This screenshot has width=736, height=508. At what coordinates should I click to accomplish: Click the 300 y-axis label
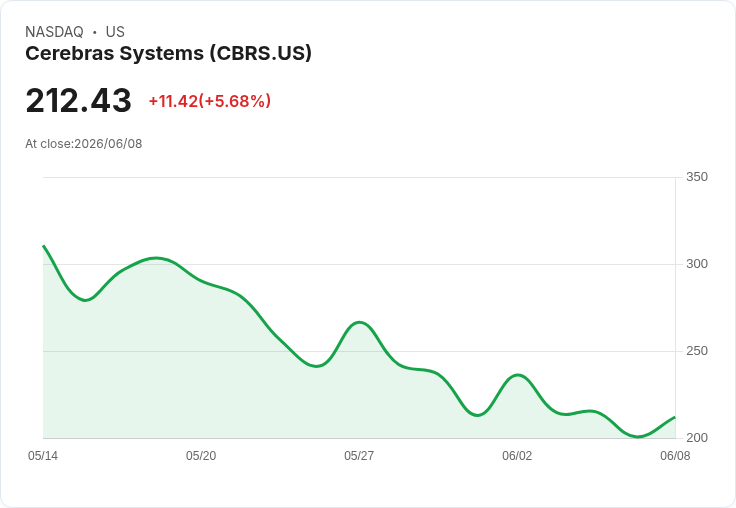pyautogui.click(x=697, y=264)
